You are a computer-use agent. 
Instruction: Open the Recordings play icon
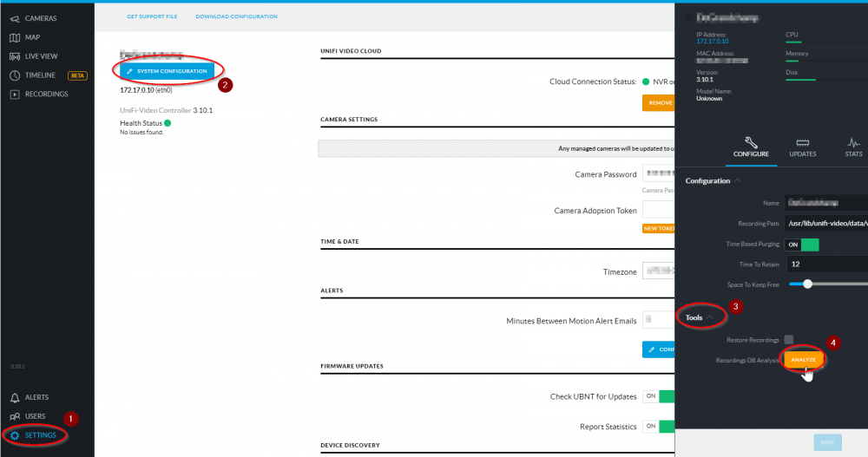tap(15, 95)
